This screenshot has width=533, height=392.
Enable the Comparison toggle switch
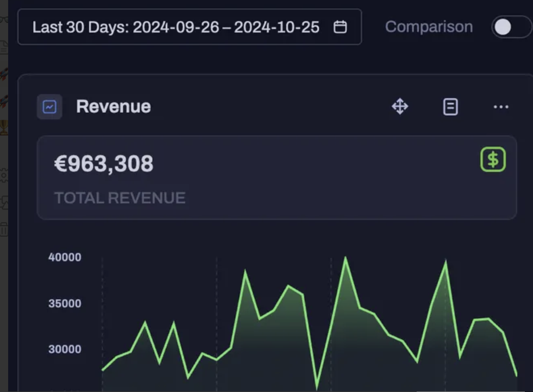tap(510, 27)
